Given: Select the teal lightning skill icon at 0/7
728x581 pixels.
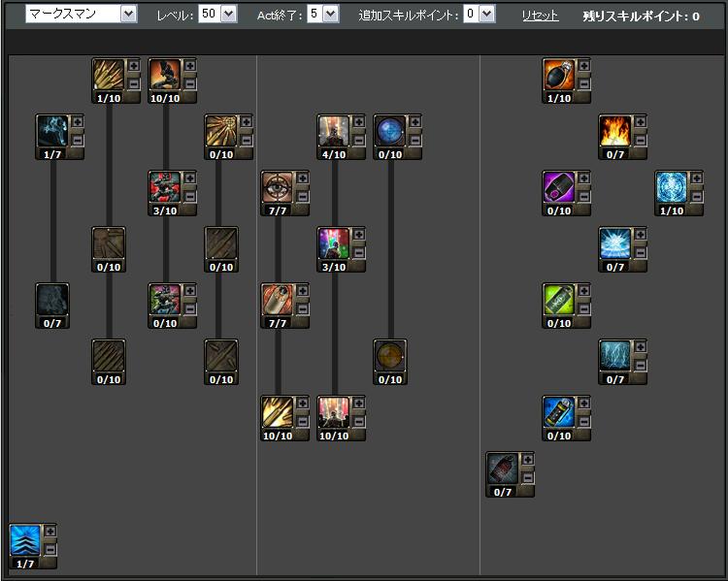Looking at the screenshot, I should (x=615, y=355).
